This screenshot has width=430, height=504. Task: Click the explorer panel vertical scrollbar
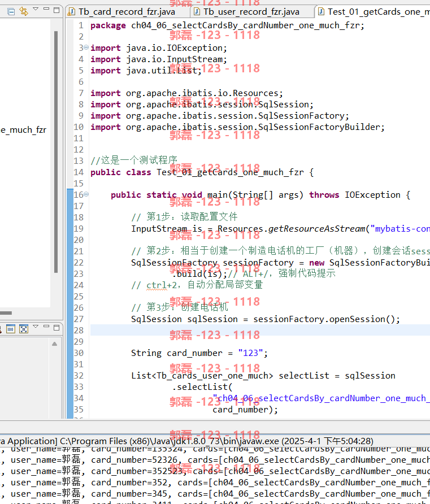click(x=56, y=152)
